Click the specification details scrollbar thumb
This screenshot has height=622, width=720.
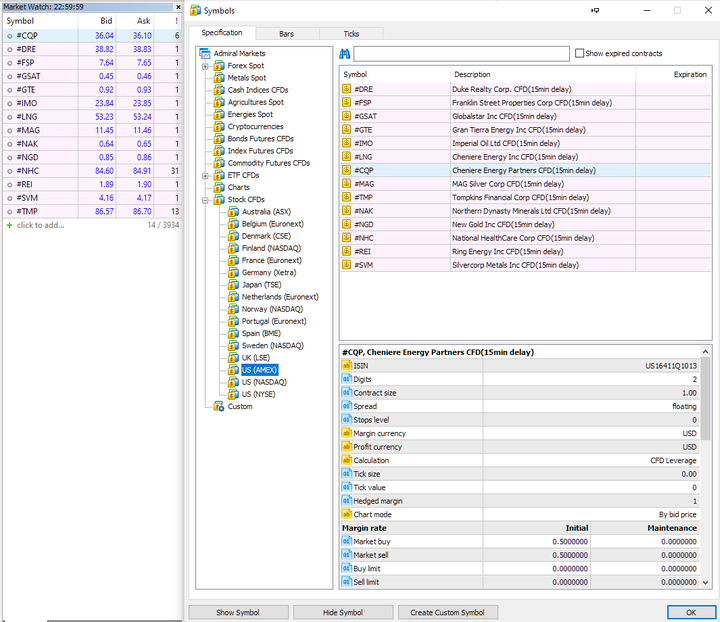click(x=705, y=399)
